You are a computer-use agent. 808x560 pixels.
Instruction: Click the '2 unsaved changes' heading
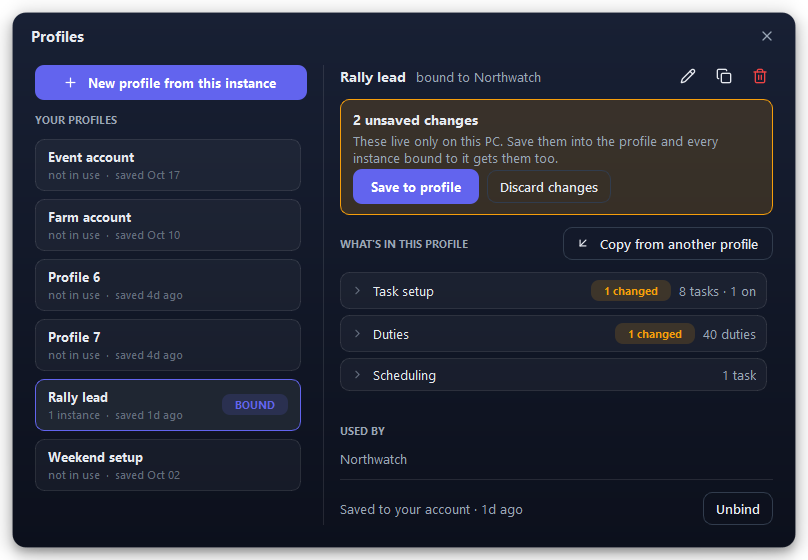click(x=415, y=120)
